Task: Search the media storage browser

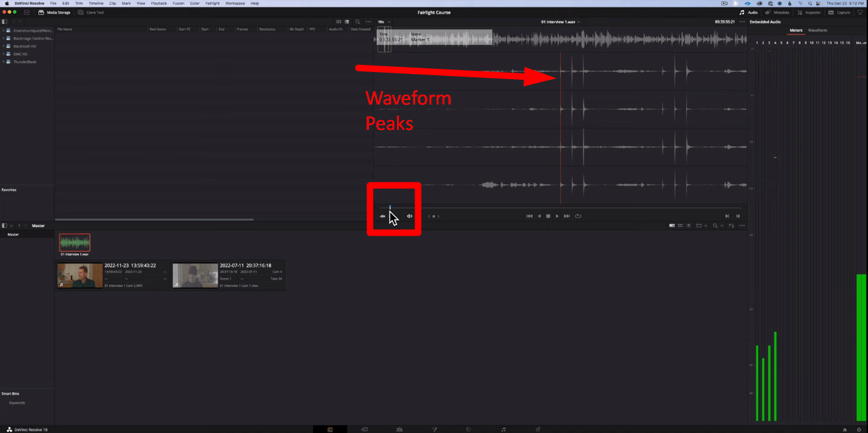Action: [x=357, y=21]
